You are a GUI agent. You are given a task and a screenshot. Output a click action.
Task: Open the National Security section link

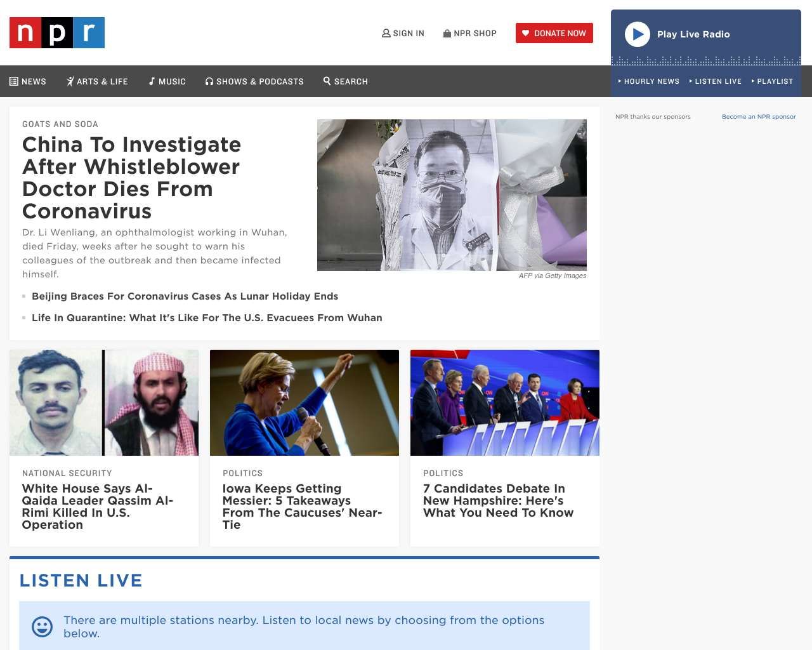[67, 474]
